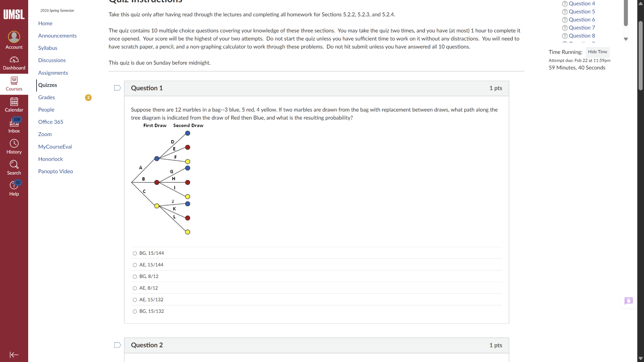Open the Grades course menu item
Screen dimensions: 644x362
point(47,97)
